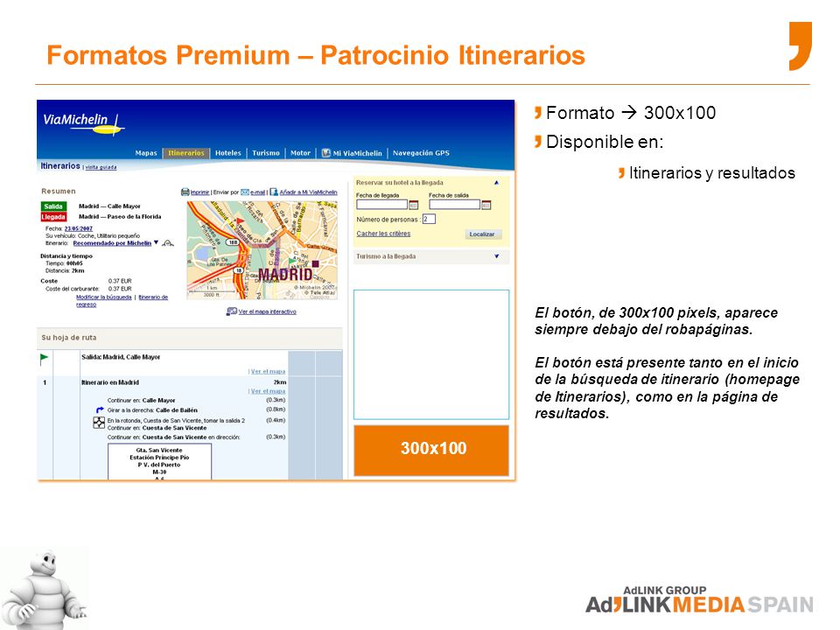The image size is (840, 630).
Task: Click Madrid — Paseo de la Florida text
Action: [120, 217]
